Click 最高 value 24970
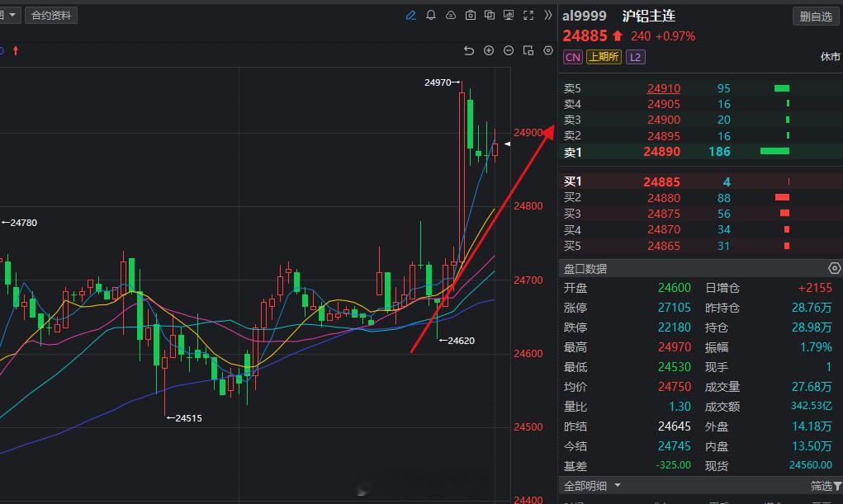 click(x=675, y=347)
